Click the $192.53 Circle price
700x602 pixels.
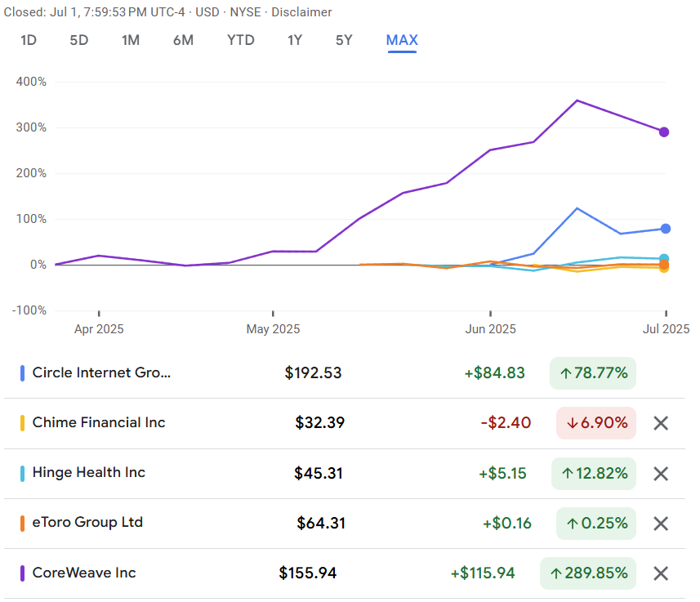coord(313,373)
